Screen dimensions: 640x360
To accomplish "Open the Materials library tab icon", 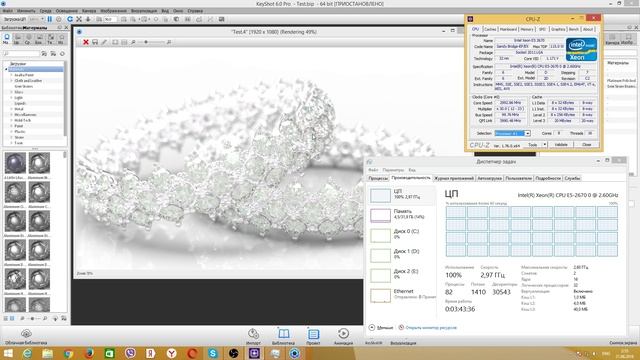I will [7, 39].
